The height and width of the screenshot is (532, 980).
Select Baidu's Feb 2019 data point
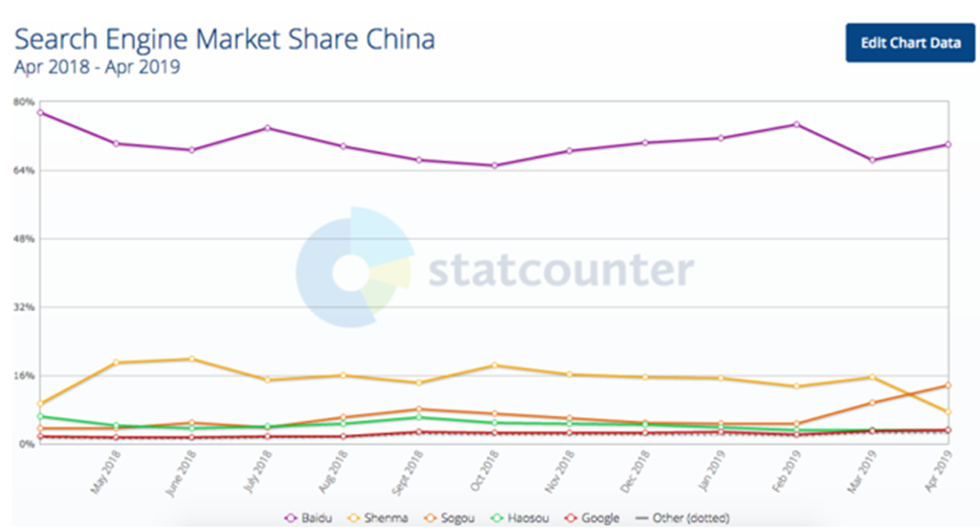796,124
